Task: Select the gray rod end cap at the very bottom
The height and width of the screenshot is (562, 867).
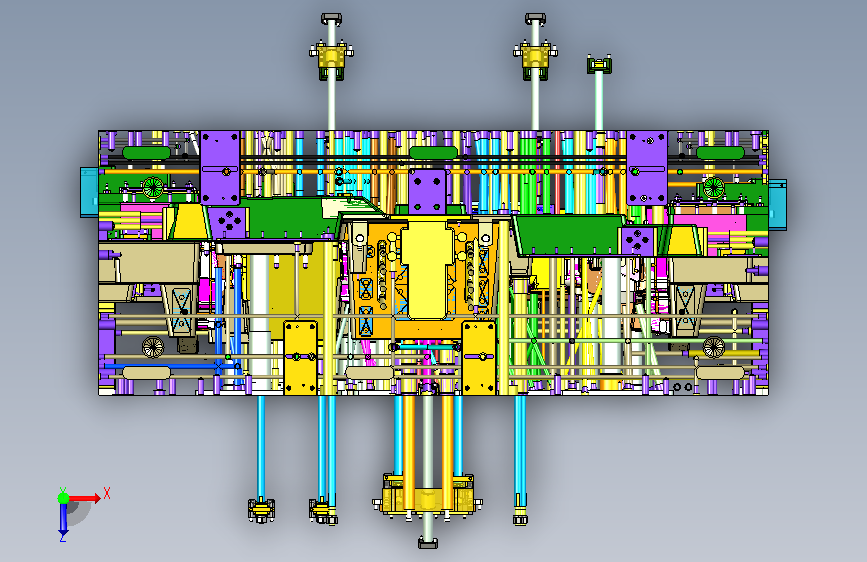Action: [x=428, y=543]
